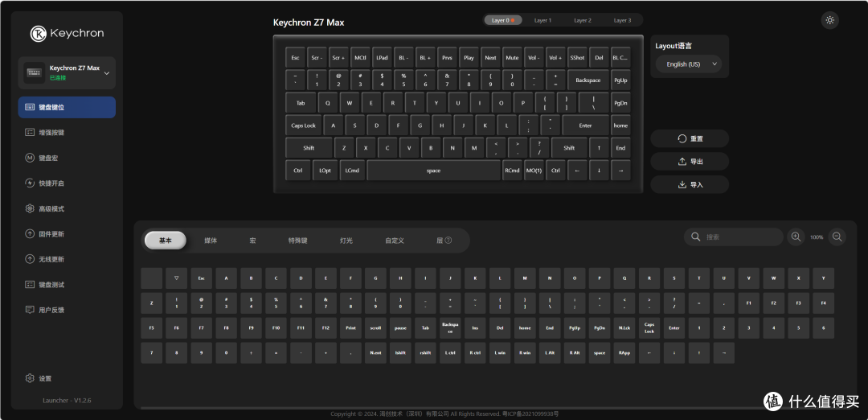Select the LPad key on the keyboard layout
The image size is (868, 420).
click(x=382, y=58)
